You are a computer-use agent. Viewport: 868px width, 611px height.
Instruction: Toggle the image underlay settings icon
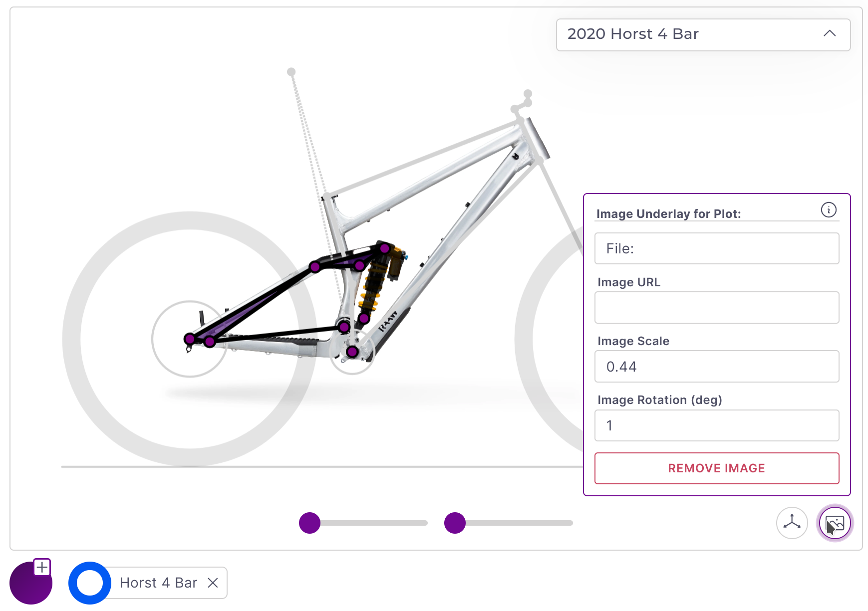pos(835,523)
